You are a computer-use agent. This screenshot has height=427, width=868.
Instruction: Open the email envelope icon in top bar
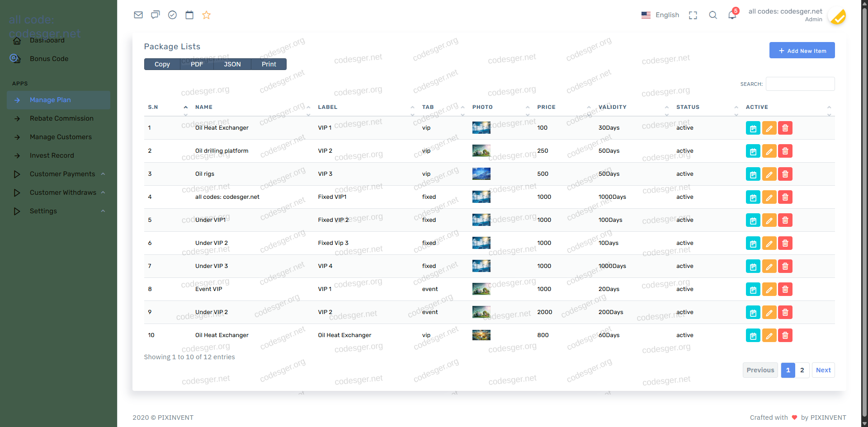(x=138, y=15)
